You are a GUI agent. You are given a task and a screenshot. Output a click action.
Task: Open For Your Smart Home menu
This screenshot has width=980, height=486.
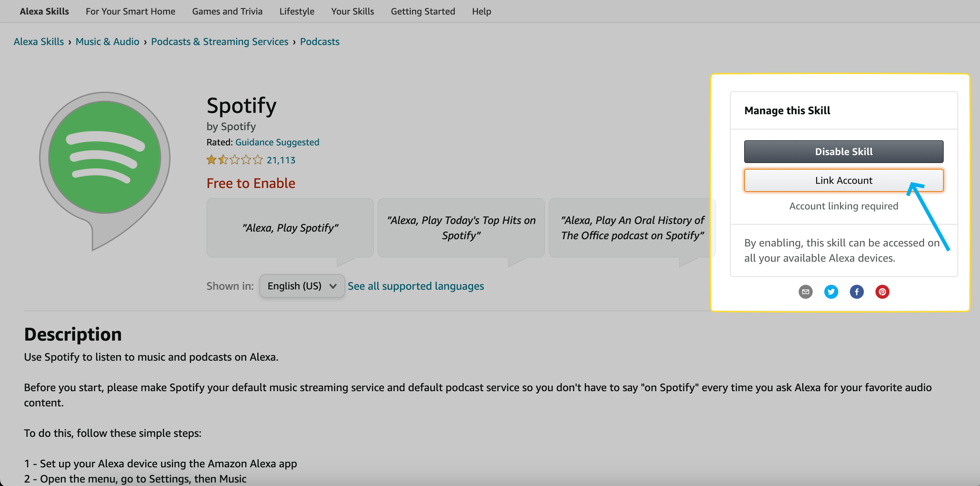(x=130, y=11)
